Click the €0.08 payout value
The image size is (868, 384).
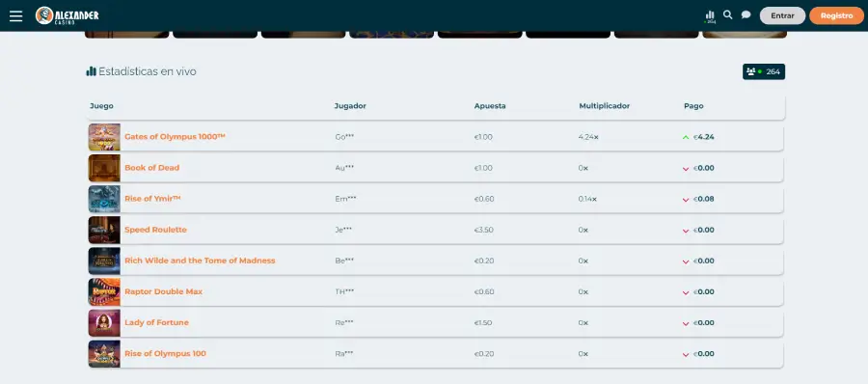pyautogui.click(x=704, y=199)
